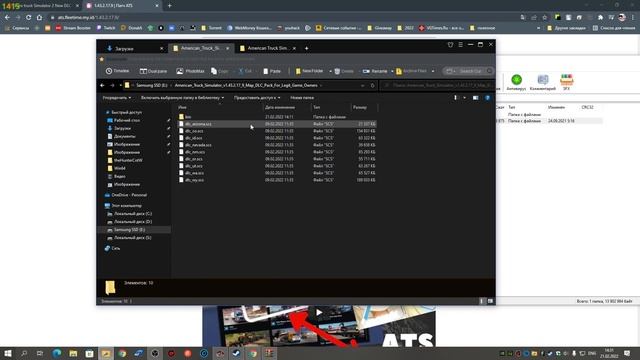Click the explorer help question mark icon
Screen dimensions: 640x360
(x=487, y=98)
